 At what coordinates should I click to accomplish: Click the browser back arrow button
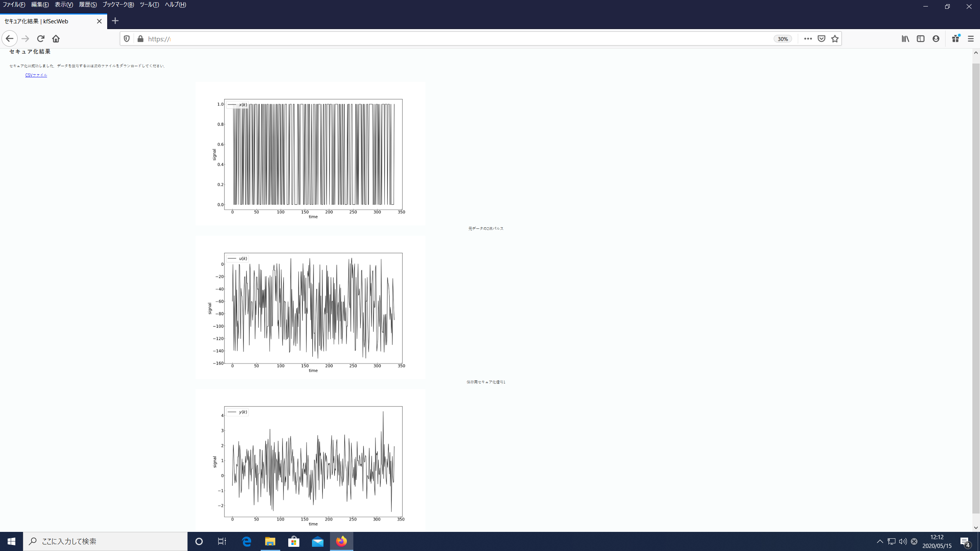[10, 39]
